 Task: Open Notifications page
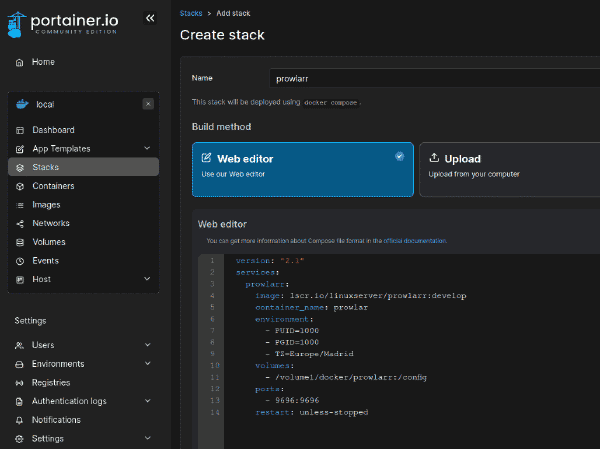point(56,420)
